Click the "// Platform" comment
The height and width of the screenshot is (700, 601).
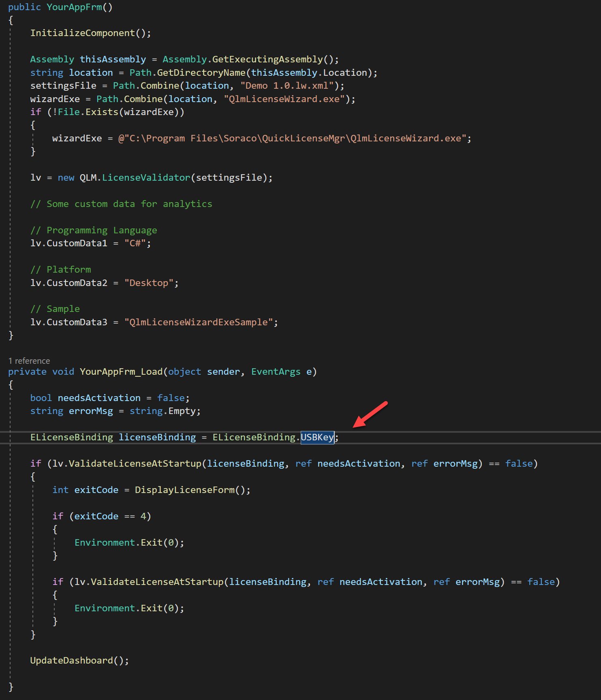pos(61,269)
